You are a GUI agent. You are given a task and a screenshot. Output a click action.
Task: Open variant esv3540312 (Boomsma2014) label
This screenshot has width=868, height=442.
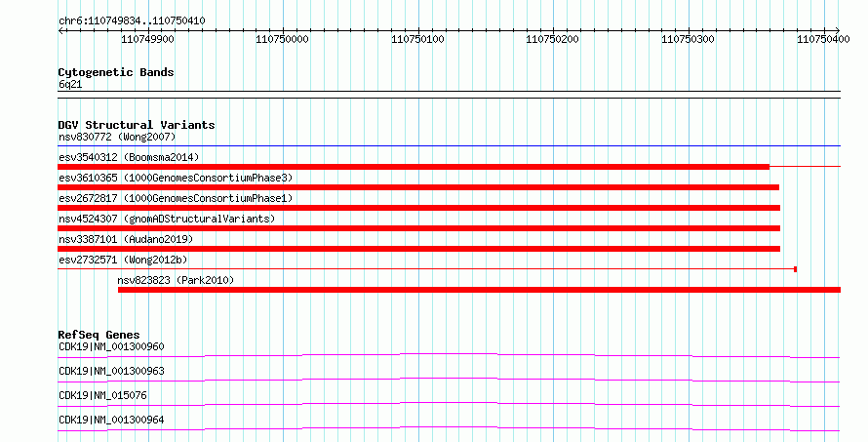[x=129, y=157]
